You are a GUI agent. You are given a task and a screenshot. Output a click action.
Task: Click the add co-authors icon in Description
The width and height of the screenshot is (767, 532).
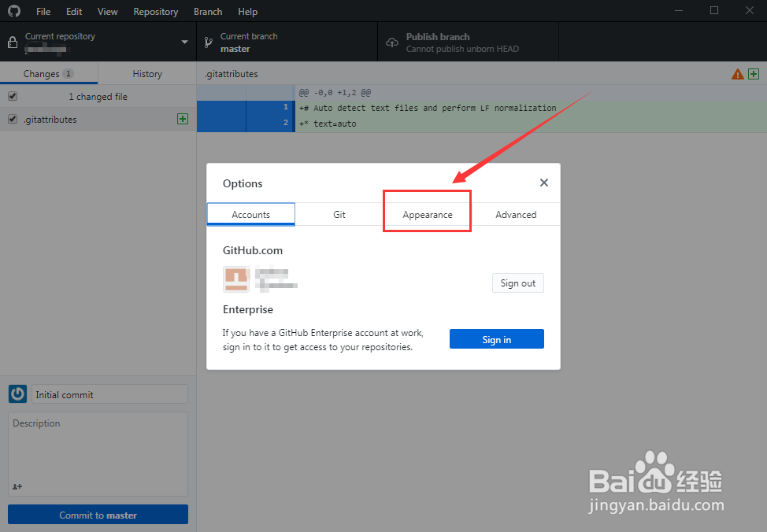click(x=17, y=486)
